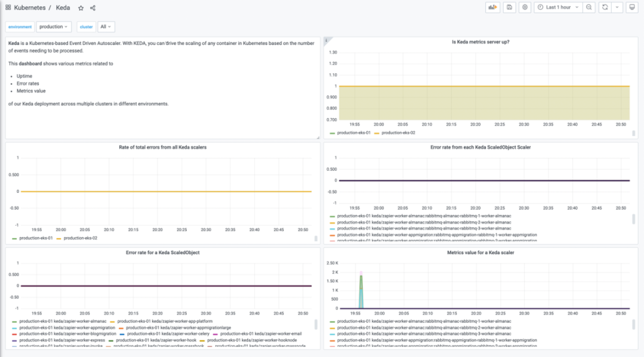Viewport: 644px width, 357px height.
Task: Toggle production-eks-02 series in total errors legend
Action: coord(77,238)
